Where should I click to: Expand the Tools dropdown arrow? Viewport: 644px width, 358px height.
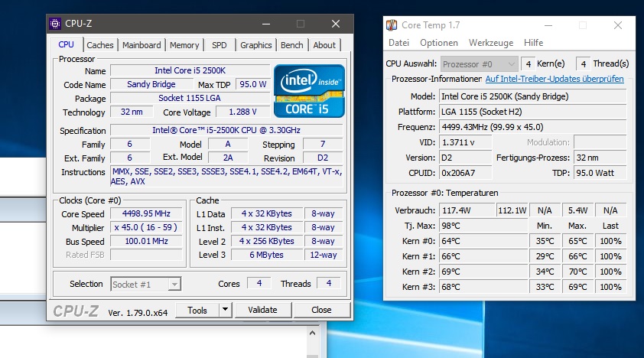click(x=225, y=310)
